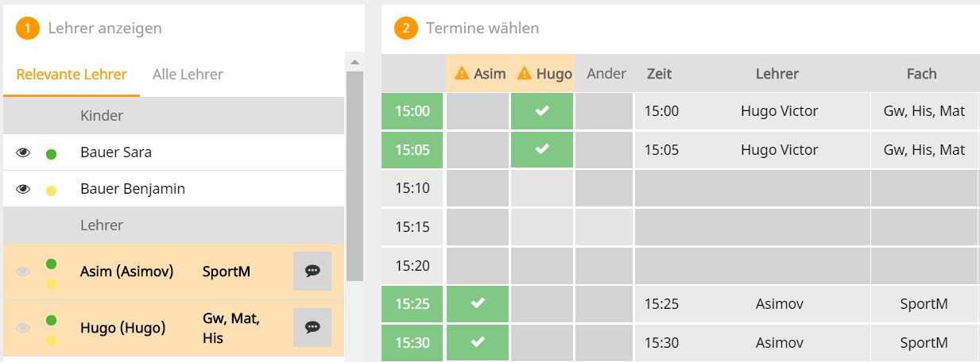The height and width of the screenshot is (362, 980).
Task: Click Hugo's free slot at 15:15
Action: click(x=542, y=227)
